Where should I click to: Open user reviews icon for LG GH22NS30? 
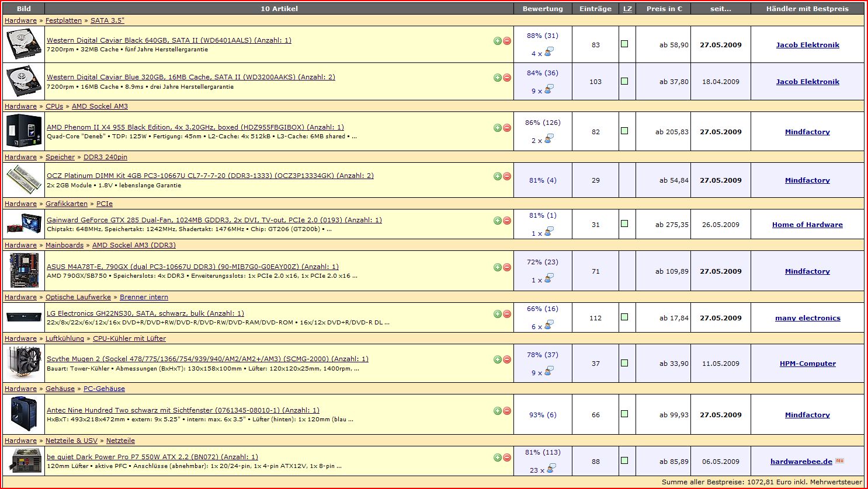(x=548, y=325)
